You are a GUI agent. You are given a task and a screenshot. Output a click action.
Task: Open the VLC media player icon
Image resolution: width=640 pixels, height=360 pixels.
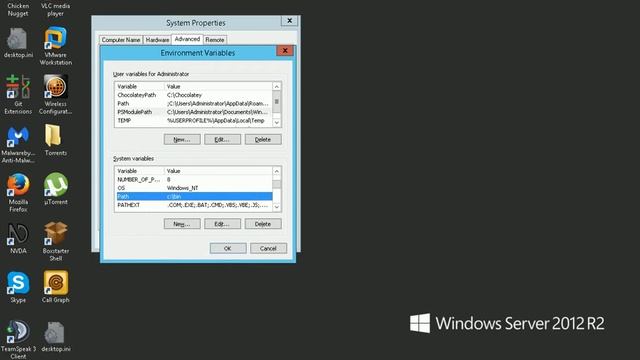click(56, 9)
